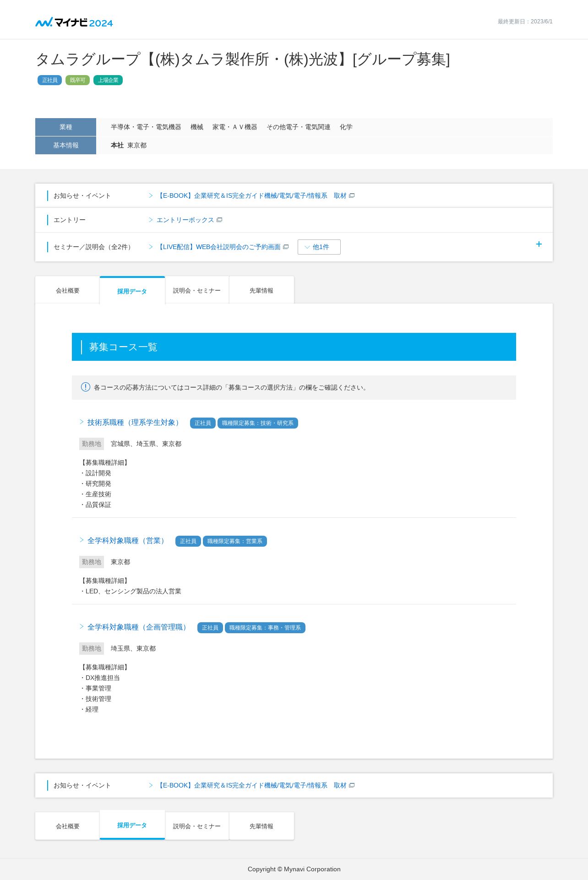Open the top E-BOOK guide link
This screenshot has width=588, height=880.
pyautogui.click(x=251, y=196)
